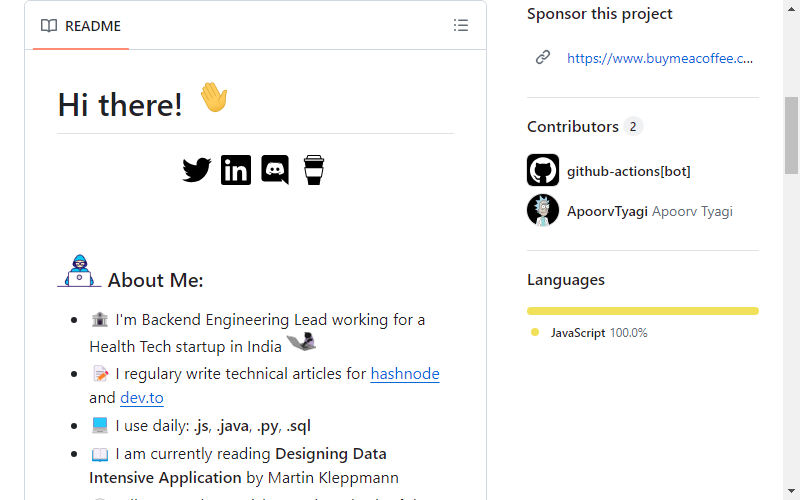800x500 pixels.
Task: Open the README outline list icon
Action: point(461,25)
